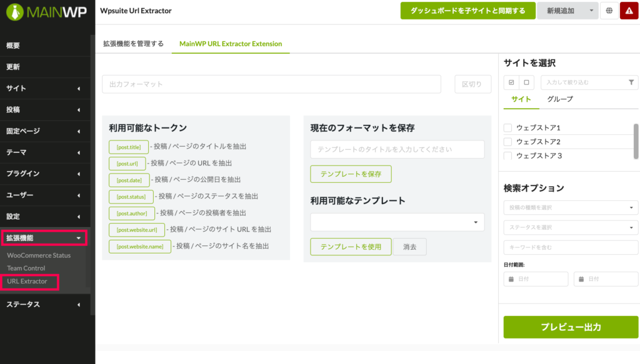Click the 区切り input field
This screenshot has width=640, height=364.
point(473,84)
